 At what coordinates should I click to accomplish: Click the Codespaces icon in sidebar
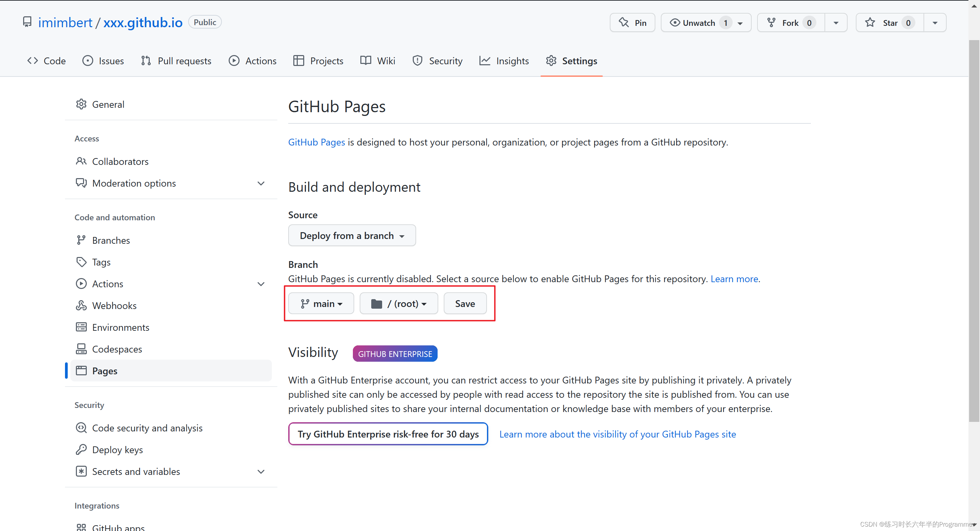pyautogui.click(x=81, y=349)
